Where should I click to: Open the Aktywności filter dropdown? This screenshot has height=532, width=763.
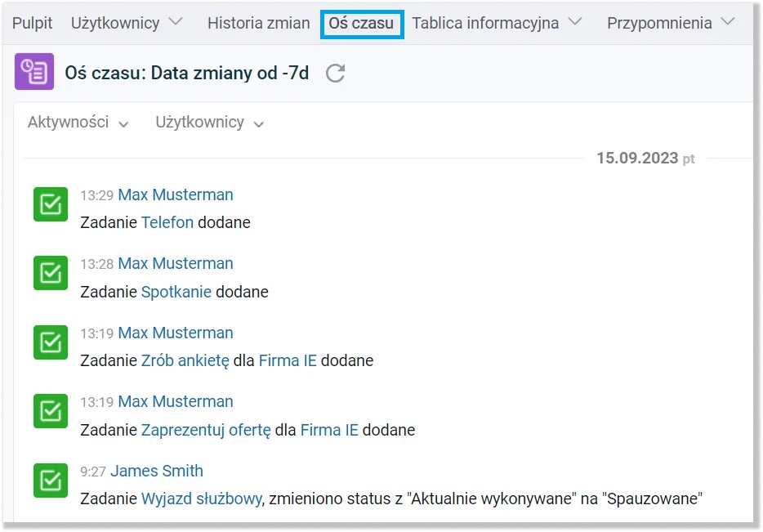point(78,122)
